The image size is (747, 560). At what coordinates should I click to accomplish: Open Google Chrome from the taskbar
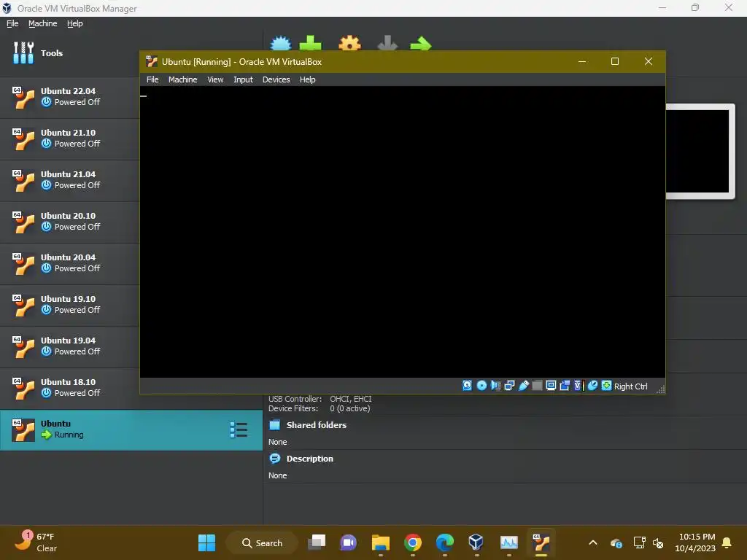tap(413, 542)
